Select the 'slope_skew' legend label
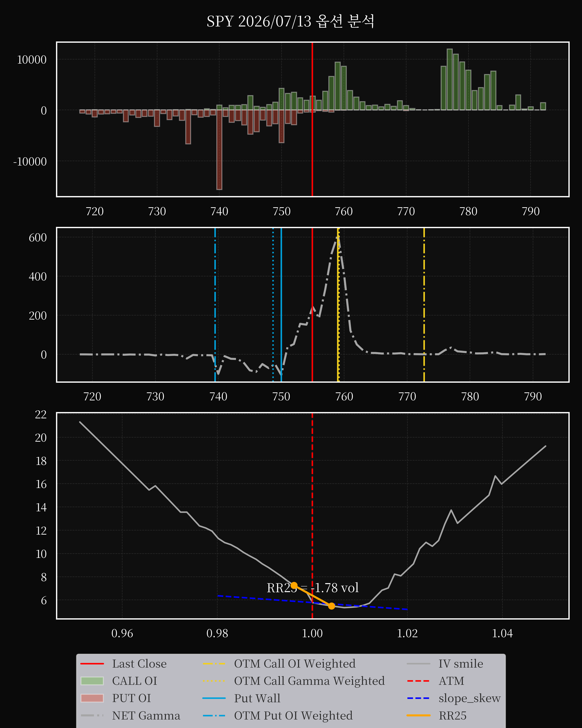Viewport: 582px width, 728px height. pos(470,698)
